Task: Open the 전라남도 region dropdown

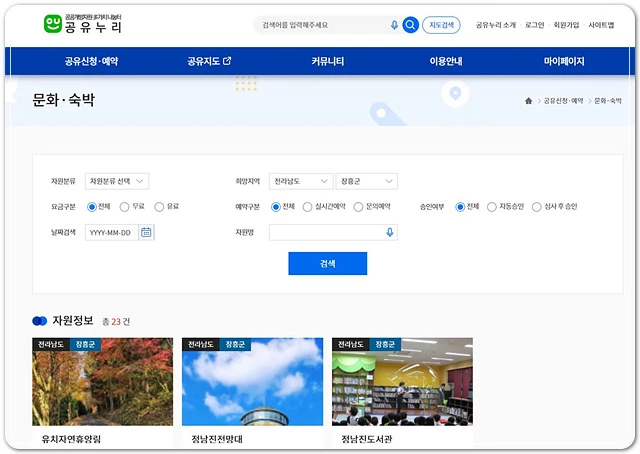Action: point(300,181)
